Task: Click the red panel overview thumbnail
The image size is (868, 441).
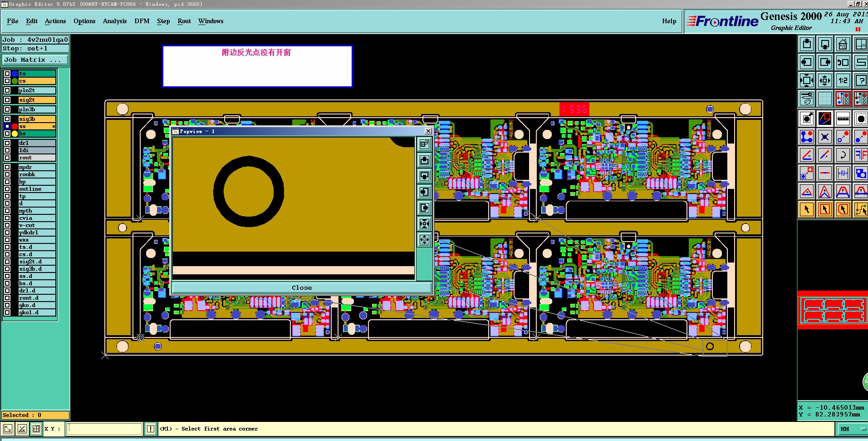Action: (833, 310)
